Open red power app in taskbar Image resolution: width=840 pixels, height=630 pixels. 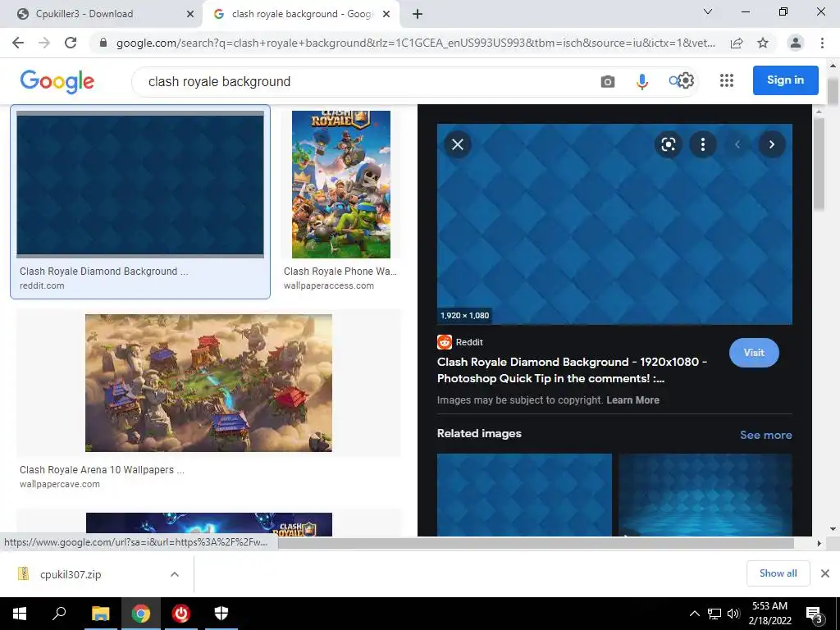[181, 614]
